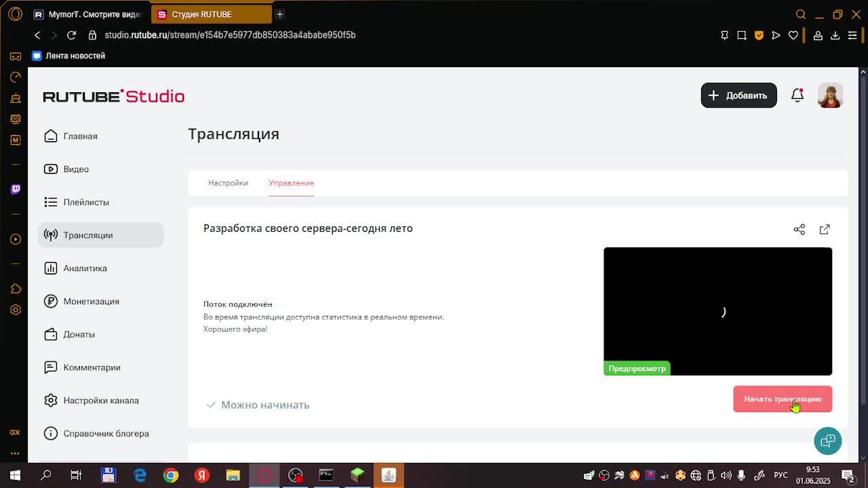Open Google Chrome from the taskbar

point(171,475)
